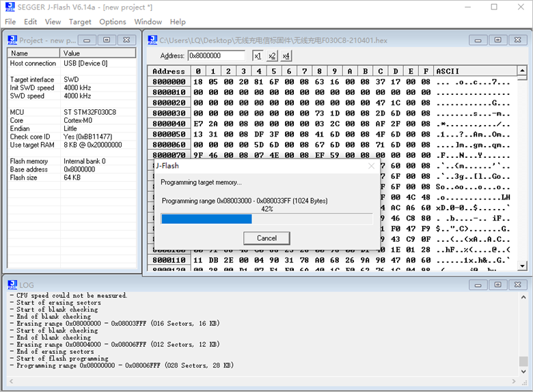The image size is (533, 392).
Task: Minimize the LOG panel
Action: [x=478, y=285]
